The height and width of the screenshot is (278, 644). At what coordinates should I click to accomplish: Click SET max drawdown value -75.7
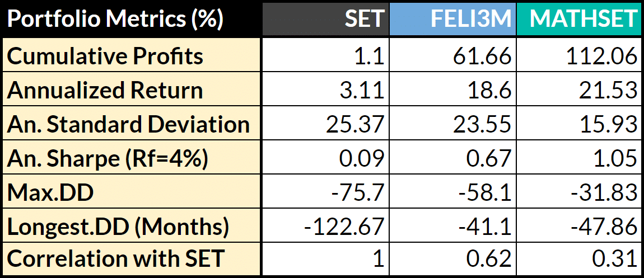pyautogui.click(x=358, y=192)
